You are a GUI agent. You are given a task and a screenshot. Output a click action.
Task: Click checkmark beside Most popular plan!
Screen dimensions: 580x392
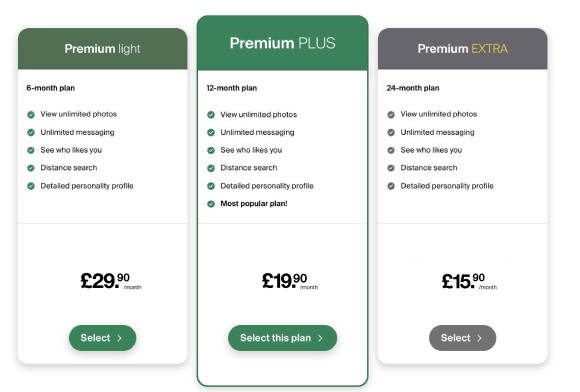(211, 204)
